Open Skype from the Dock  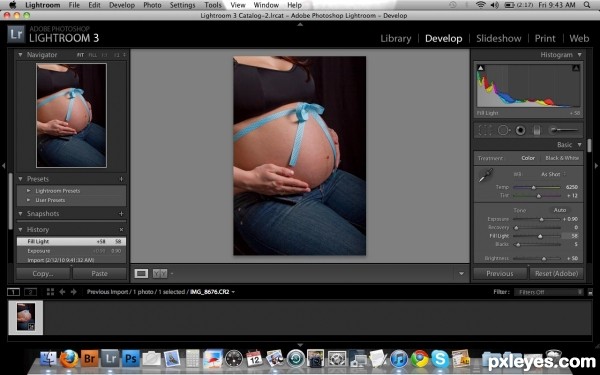(x=440, y=359)
